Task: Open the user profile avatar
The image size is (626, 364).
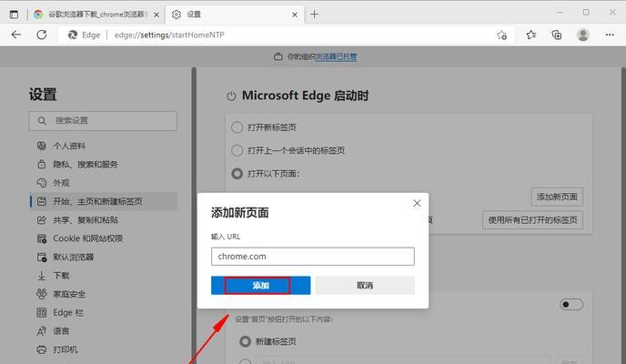Action: [583, 35]
